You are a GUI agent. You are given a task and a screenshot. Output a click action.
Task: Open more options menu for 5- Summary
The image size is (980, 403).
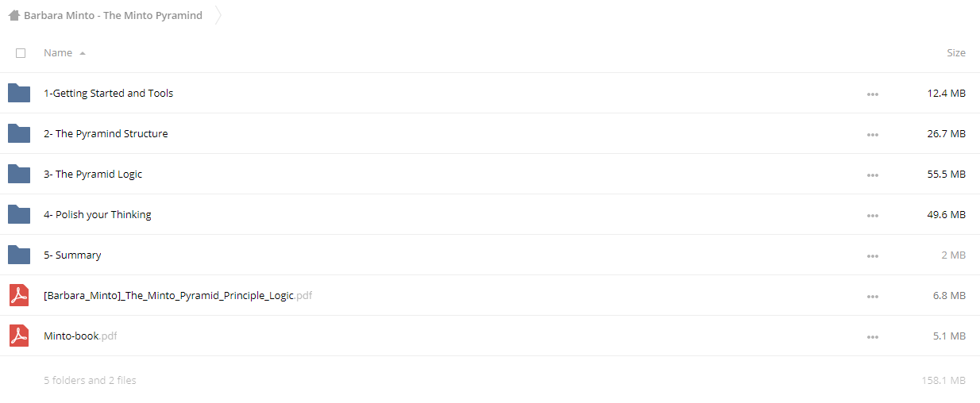873,255
